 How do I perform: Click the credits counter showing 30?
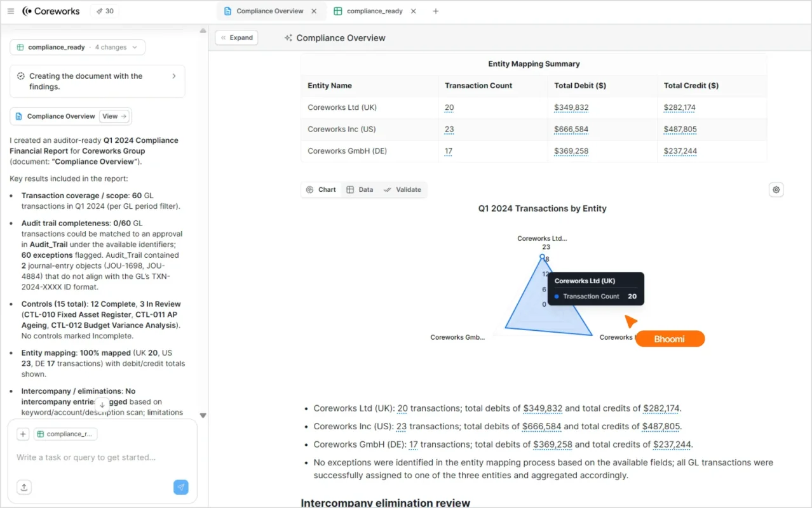point(104,11)
